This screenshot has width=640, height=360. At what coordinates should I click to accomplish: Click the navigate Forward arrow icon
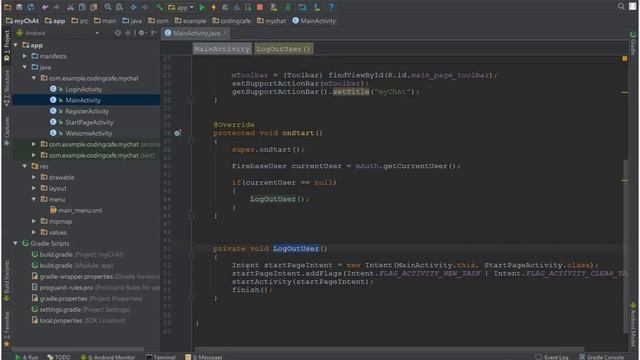point(145,7)
